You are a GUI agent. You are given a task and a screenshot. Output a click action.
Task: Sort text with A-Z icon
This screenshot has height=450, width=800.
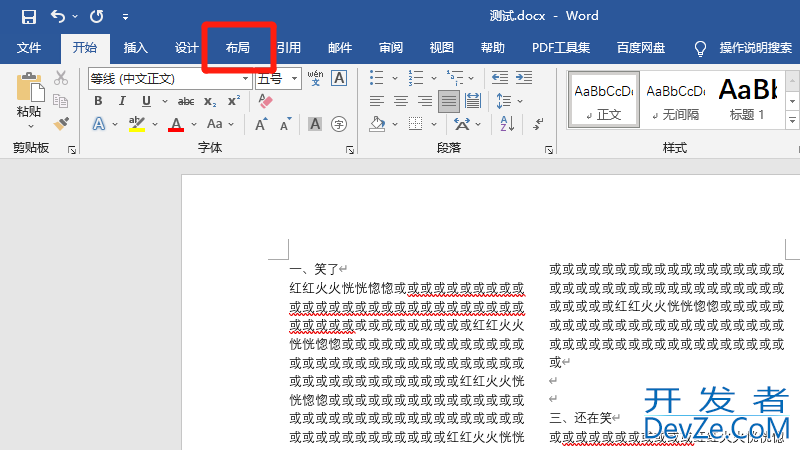click(507, 124)
